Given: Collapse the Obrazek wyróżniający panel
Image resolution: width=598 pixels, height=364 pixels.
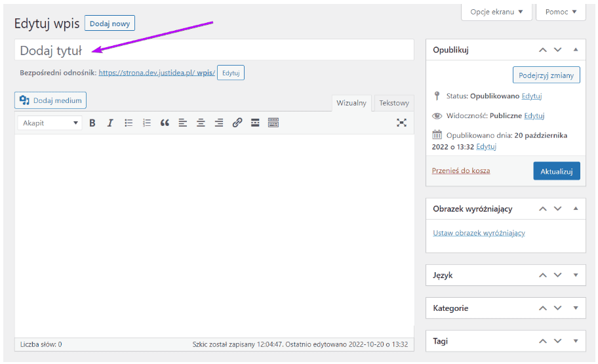Looking at the screenshot, I should pos(576,209).
